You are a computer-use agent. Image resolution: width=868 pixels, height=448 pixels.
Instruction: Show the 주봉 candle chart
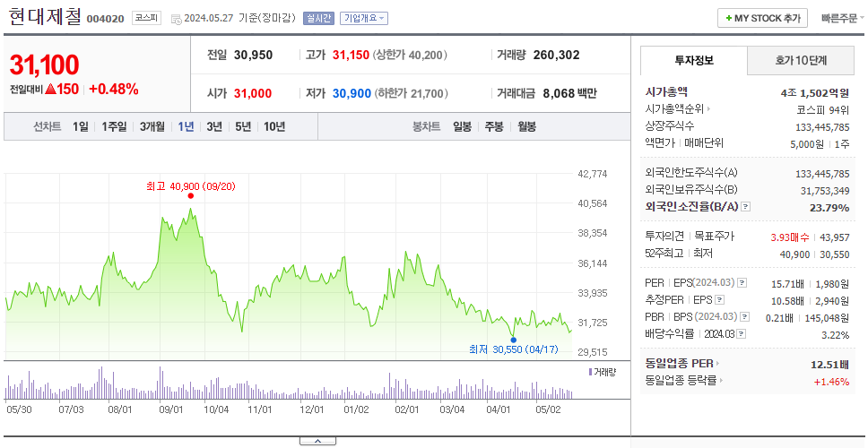click(x=494, y=126)
